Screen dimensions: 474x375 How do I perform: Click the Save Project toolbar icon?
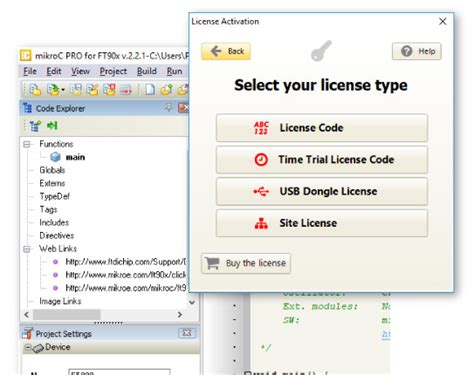(x=76, y=89)
